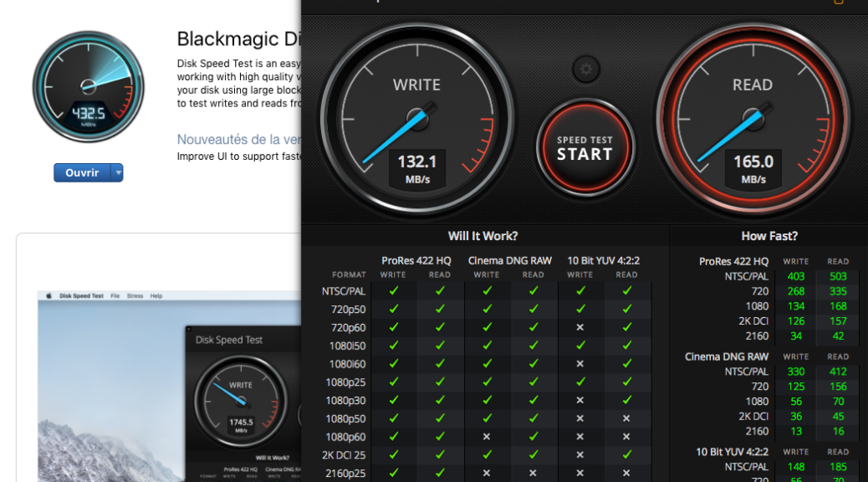868x482 pixels.
Task: Click the Cinema DNG RAW column header in Will It Work
Action: click(510, 260)
